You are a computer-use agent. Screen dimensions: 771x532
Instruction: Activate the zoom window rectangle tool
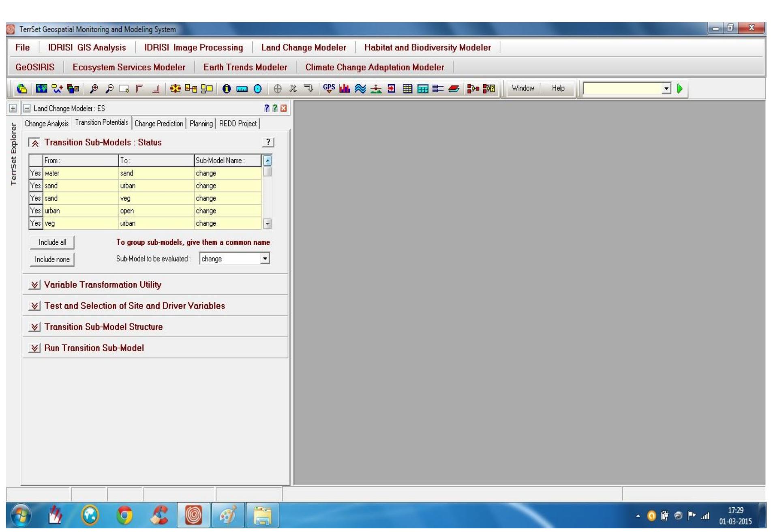124,88
